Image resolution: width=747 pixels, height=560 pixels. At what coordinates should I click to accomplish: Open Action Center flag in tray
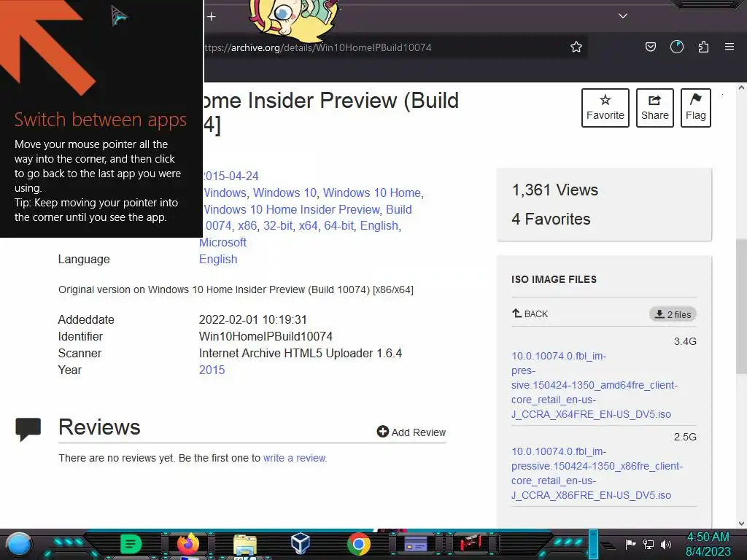[630, 544]
